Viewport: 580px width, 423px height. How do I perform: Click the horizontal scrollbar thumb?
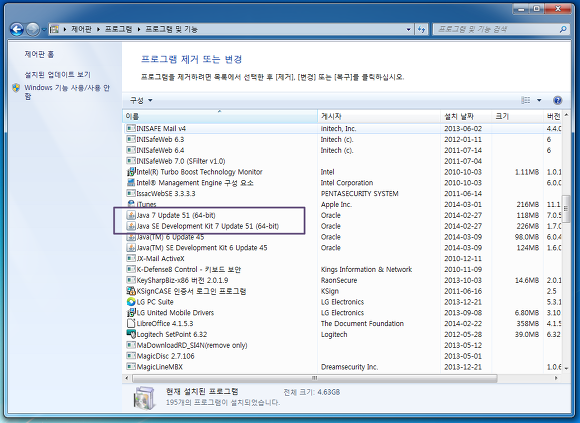tap(315, 378)
